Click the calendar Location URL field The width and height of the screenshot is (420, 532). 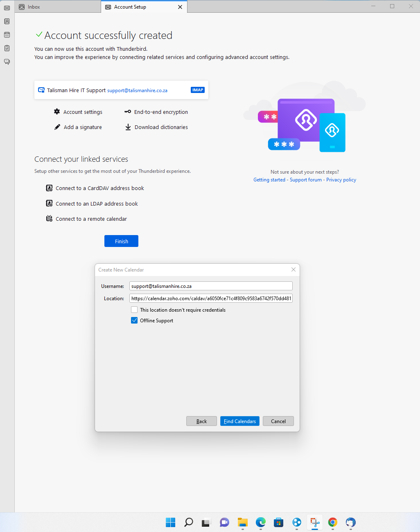[x=211, y=298]
